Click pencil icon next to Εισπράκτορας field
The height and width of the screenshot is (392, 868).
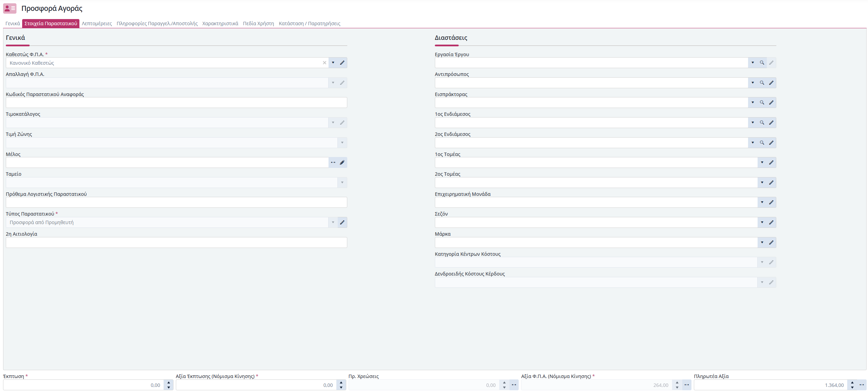pos(771,103)
